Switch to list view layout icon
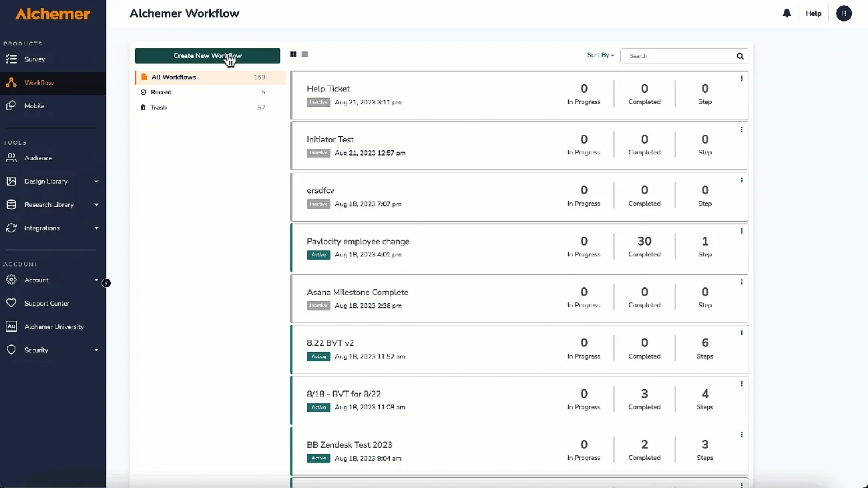Screen dimensions: 868x488 (x=305, y=54)
